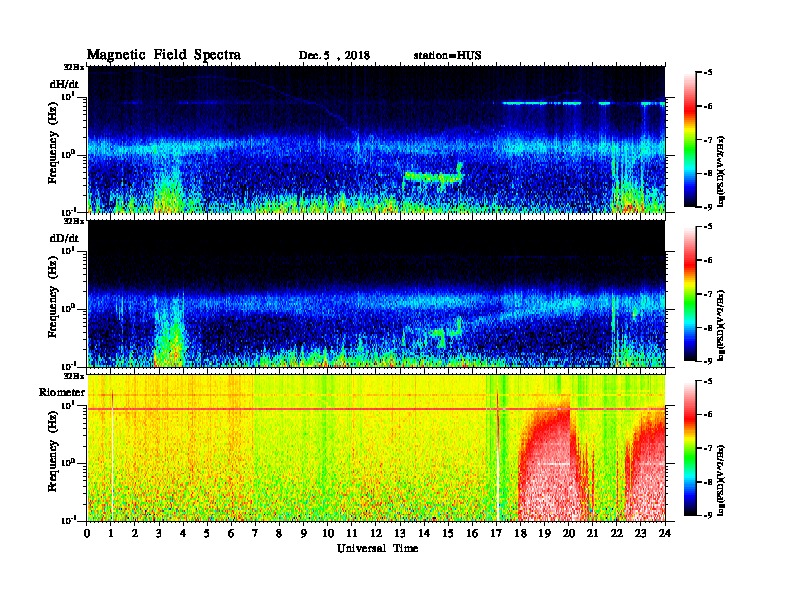The image size is (792, 612).
Task: Click the log(PSD) label beside dH/dt color bar
Action: [721, 170]
